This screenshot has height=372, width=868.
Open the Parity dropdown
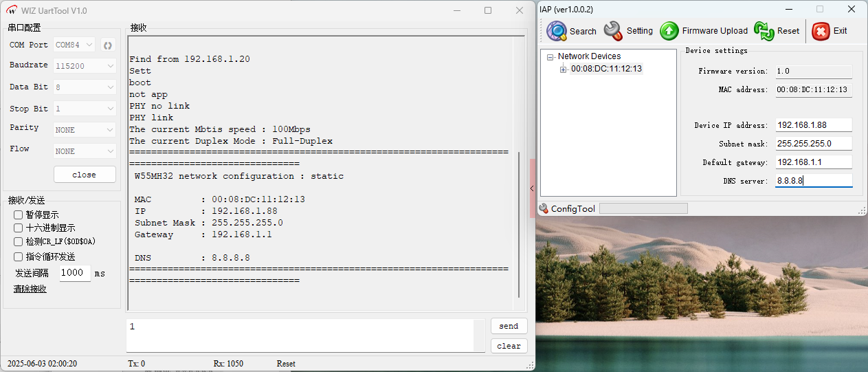pos(85,130)
